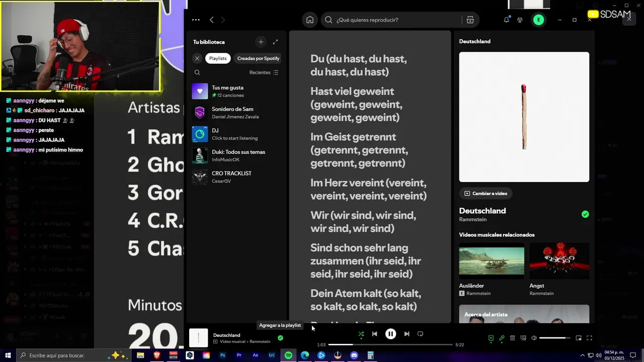Open the Sonidero de Sam playlist
The image size is (644, 362).
click(x=236, y=113)
